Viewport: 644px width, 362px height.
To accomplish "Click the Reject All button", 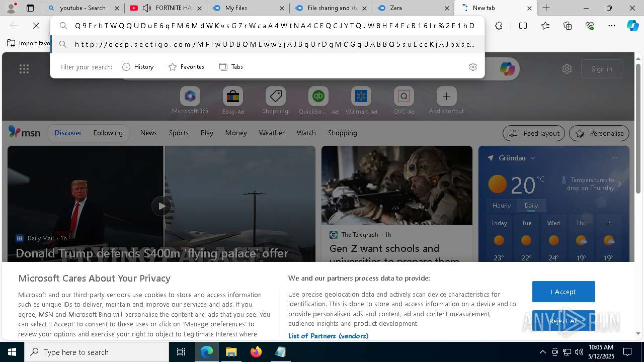I will tap(563, 321).
